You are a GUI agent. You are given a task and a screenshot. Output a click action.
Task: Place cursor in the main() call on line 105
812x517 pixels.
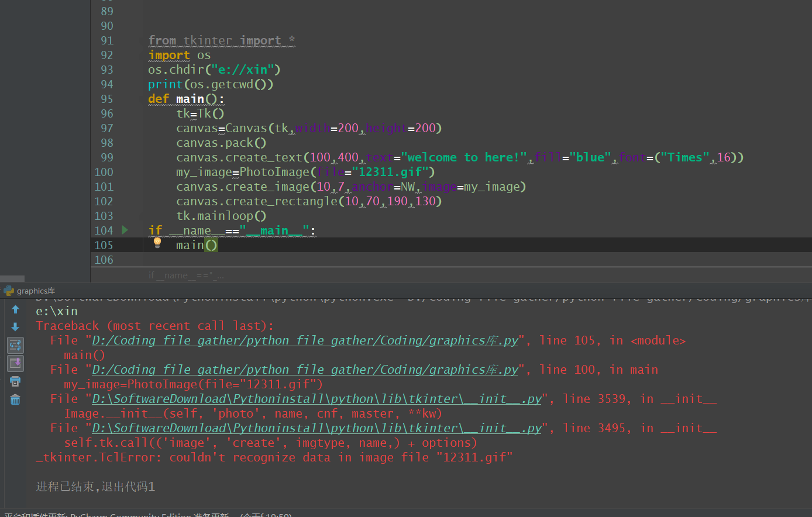coord(190,245)
